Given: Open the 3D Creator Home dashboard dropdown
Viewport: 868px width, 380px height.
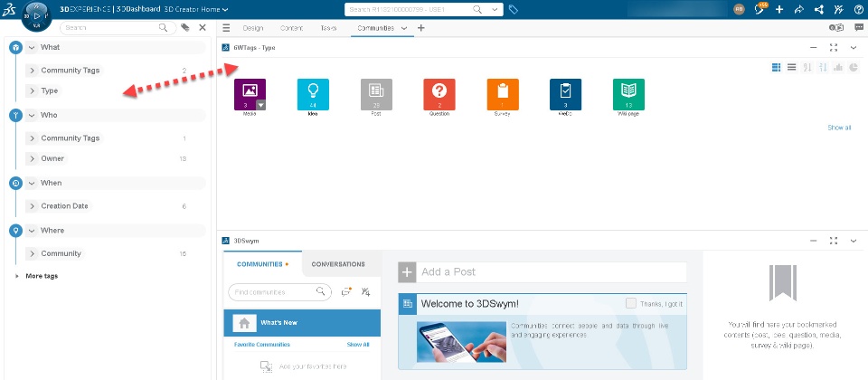Looking at the screenshot, I should tap(225, 9).
